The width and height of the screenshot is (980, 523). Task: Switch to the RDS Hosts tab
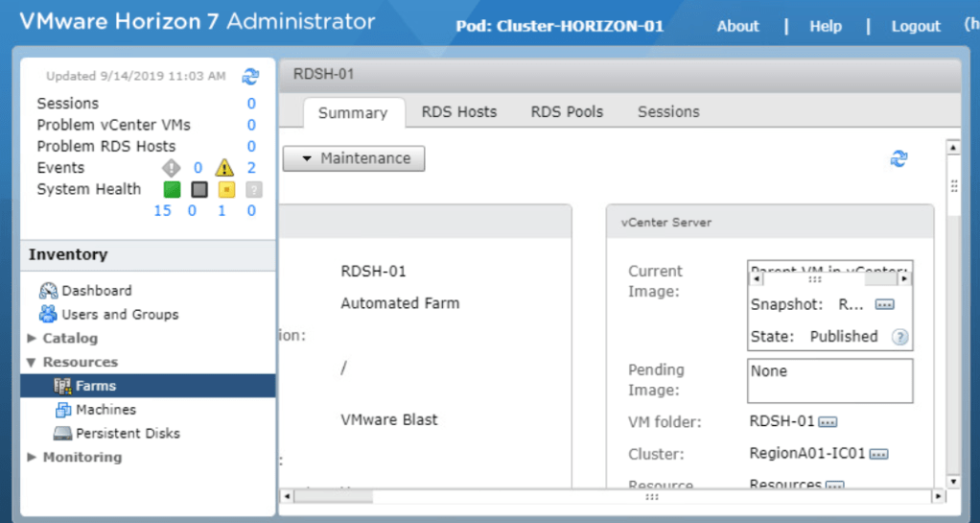pyautogui.click(x=459, y=112)
